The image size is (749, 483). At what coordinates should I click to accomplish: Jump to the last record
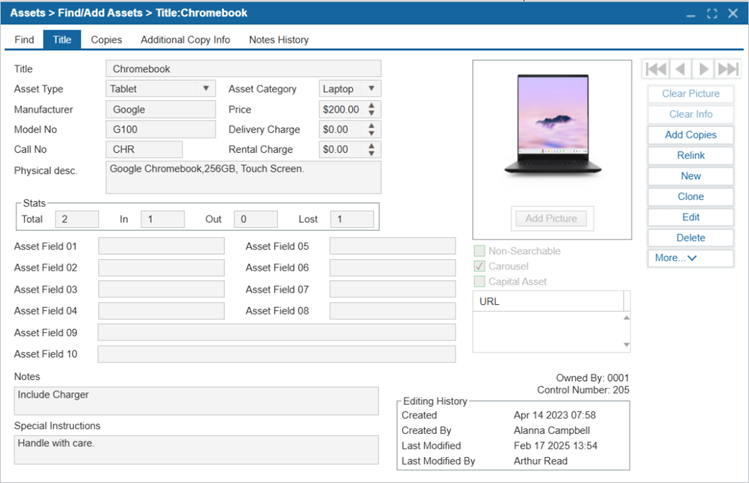(x=728, y=69)
